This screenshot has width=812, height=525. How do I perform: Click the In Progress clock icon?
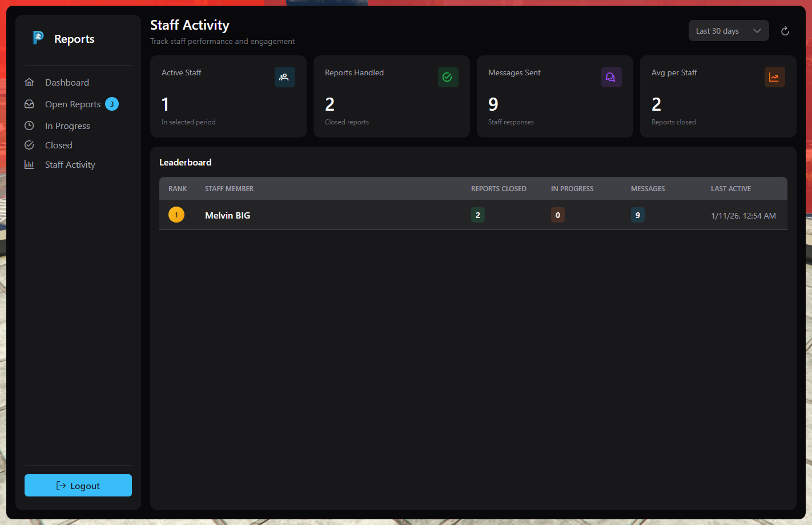(x=29, y=126)
